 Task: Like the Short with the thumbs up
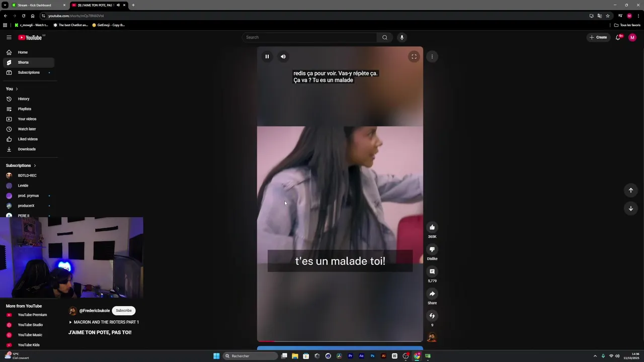pyautogui.click(x=432, y=227)
